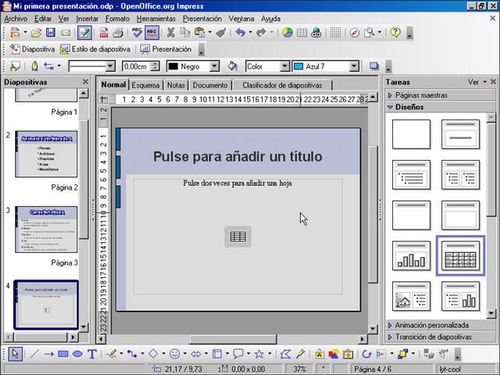Expand Páginas maestras section
500x375 pixels.
[x=421, y=95]
